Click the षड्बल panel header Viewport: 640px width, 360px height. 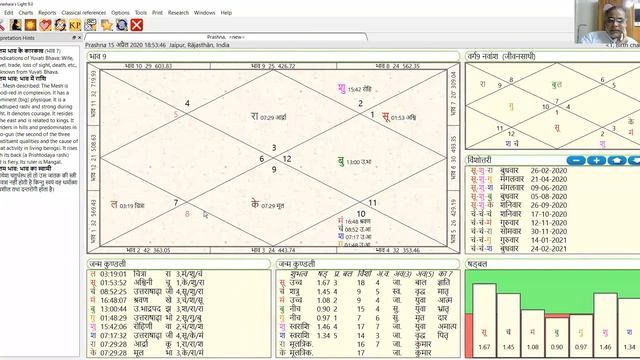(x=553, y=264)
